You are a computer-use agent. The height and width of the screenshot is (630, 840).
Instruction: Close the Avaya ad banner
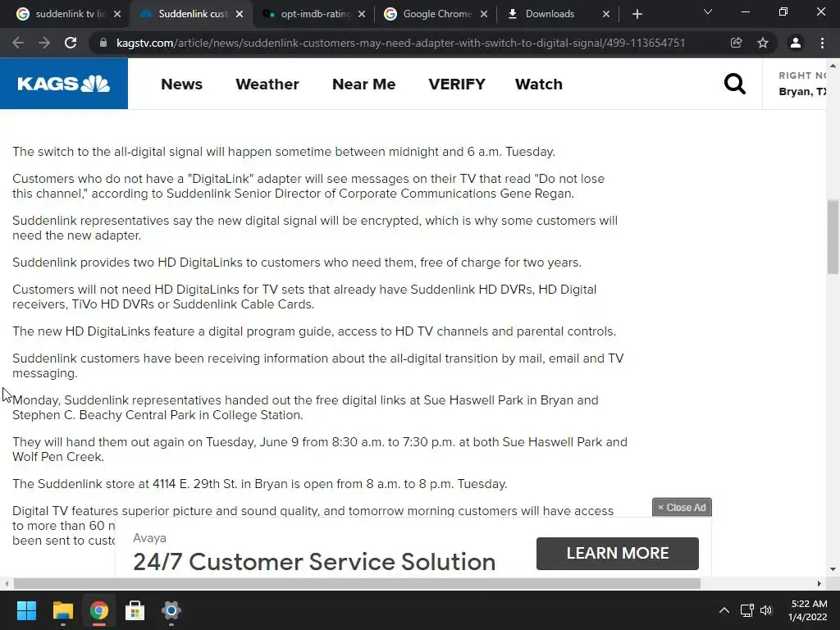(682, 507)
